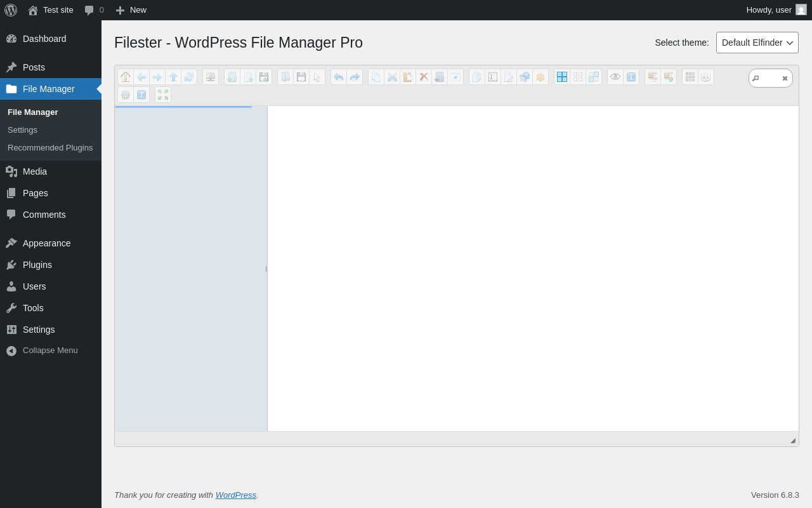Viewport: 812px width, 508px height.
Task: Open Tools in the sidebar
Action: pos(51,308)
